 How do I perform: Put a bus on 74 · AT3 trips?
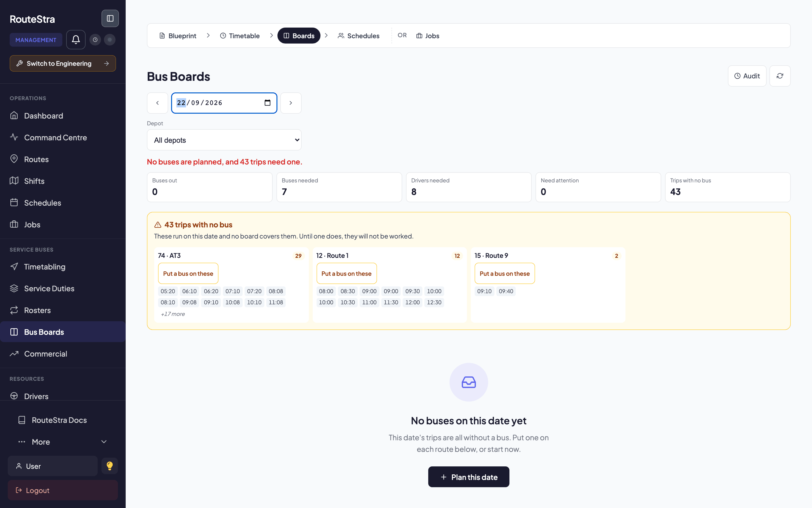coord(188,274)
